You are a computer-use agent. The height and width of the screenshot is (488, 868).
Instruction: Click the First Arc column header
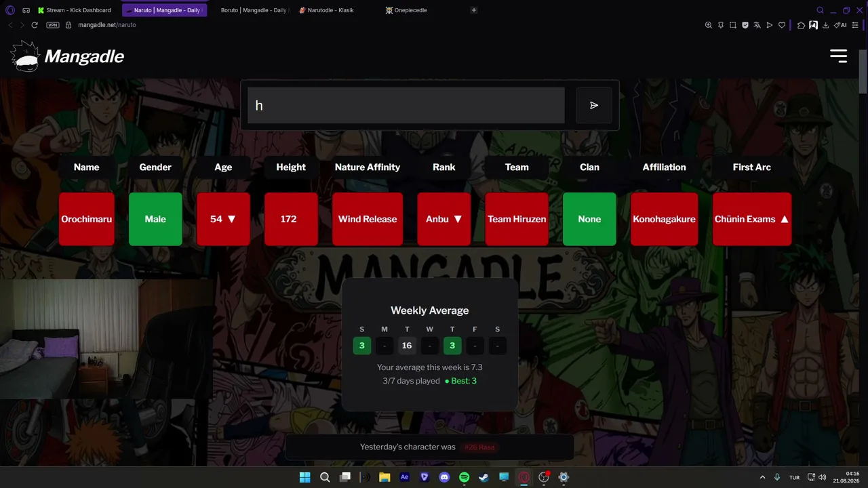pos(752,167)
